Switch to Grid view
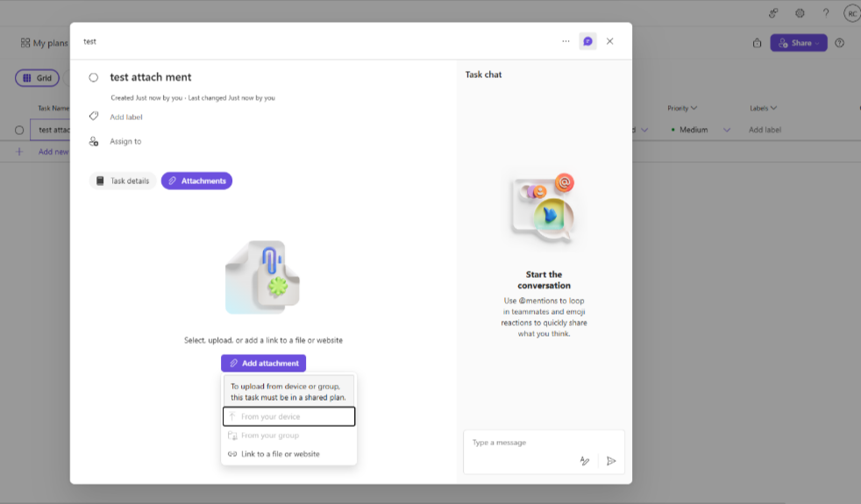This screenshot has width=861, height=504. coord(38,78)
